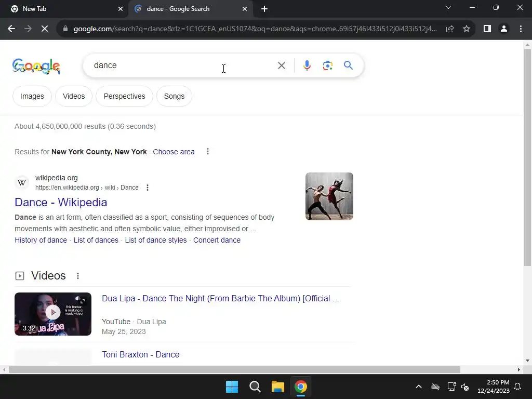The image size is (532, 399).
Task: Click the horizontal scrollbar thumb
Action: [x=234, y=369]
